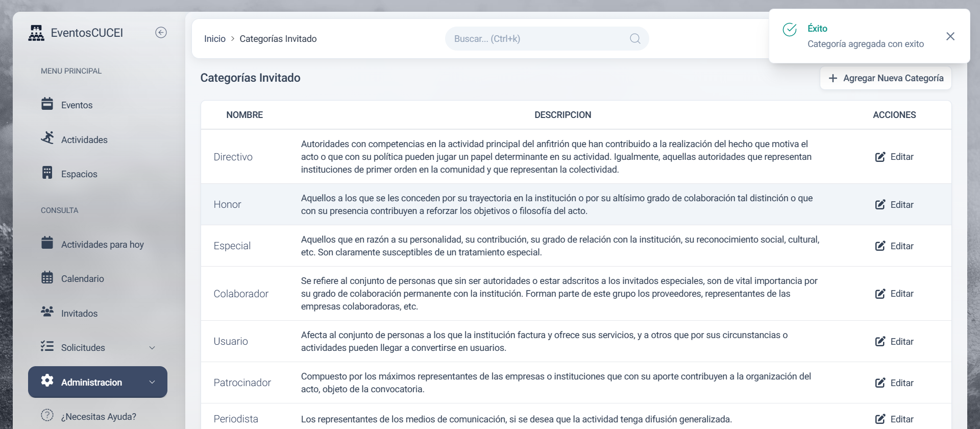Select the Colaborador category name
980x429 pixels.
pyautogui.click(x=241, y=294)
